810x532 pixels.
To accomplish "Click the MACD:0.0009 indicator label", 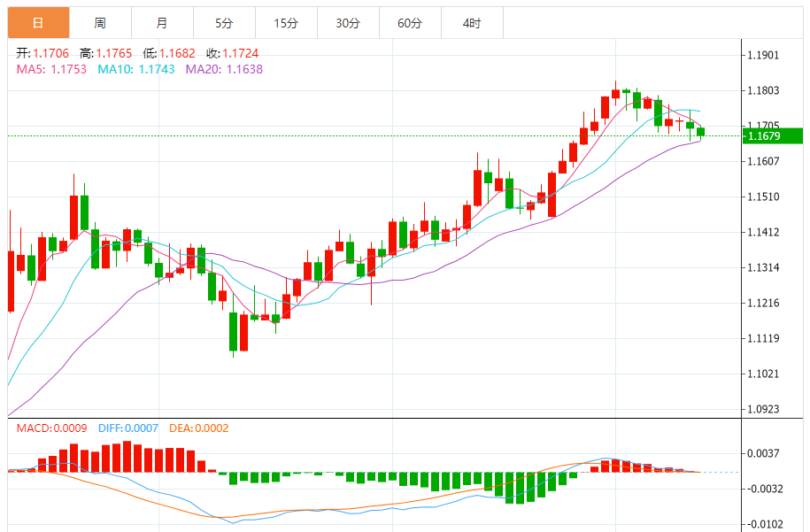I will click(51, 428).
